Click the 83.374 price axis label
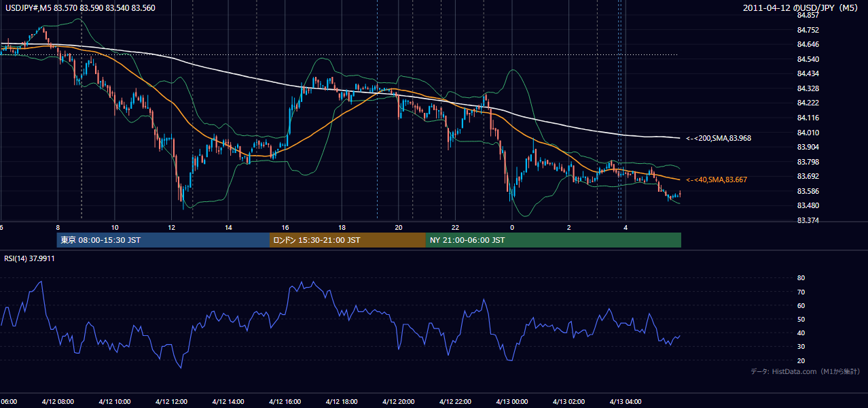This screenshot has height=408, width=868. pyautogui.click(x=808, y=220)
